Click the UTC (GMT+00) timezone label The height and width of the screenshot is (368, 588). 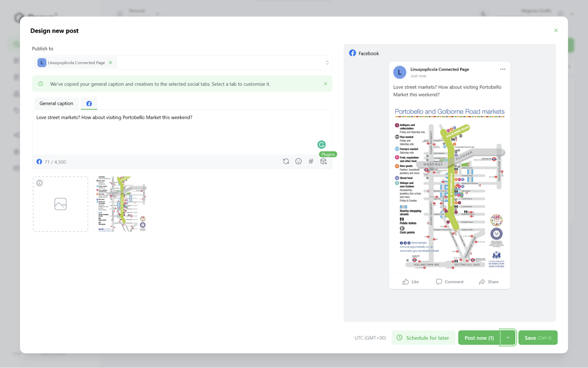coord(370,338)
